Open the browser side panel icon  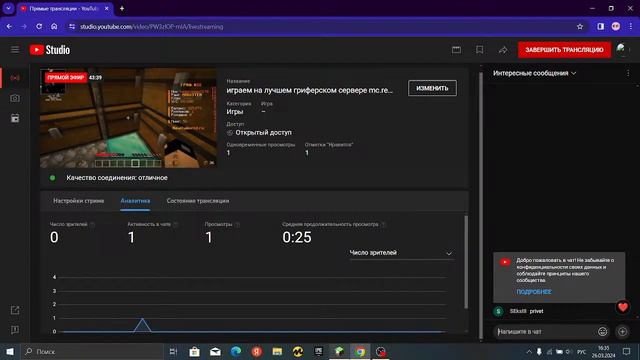coord(600,27)
